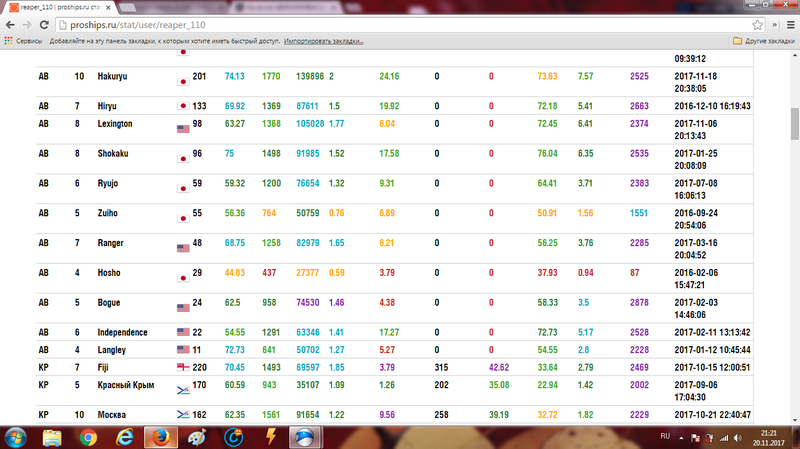The height and width of the screenshot is (449, 800).
Task: Bookmark this page with the star icon
Action: (x=755, y=24)
